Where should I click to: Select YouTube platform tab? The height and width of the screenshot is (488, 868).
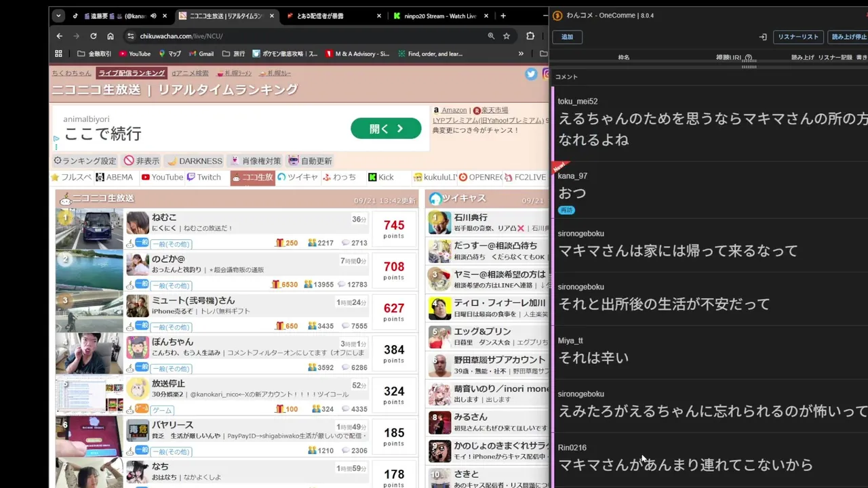point(162,177)
